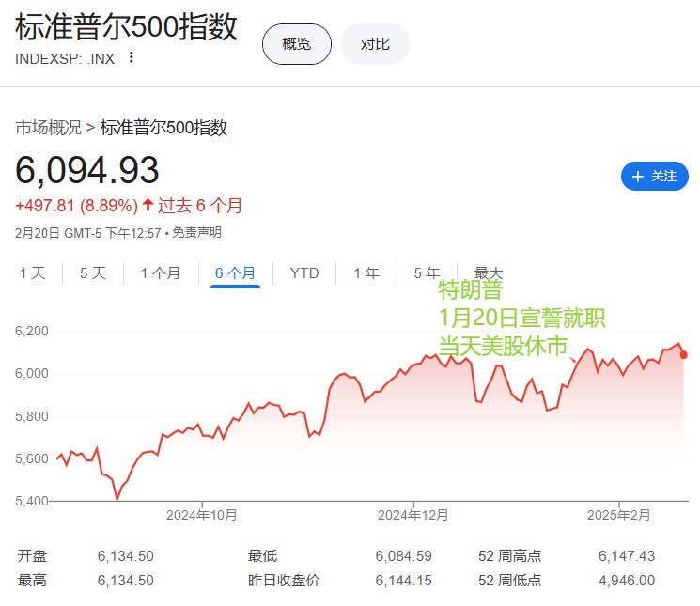
Task: Click the INDEXSP: .INX ticker text
Action: pos(65,59)
